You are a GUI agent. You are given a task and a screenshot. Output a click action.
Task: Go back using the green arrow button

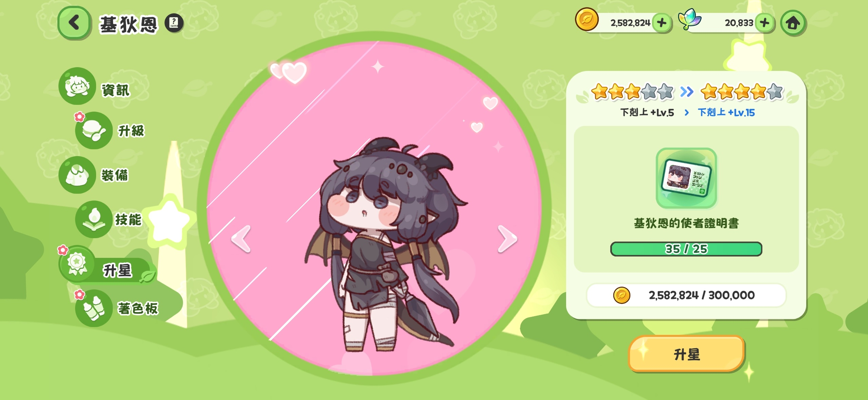click(x=74, y=23)
